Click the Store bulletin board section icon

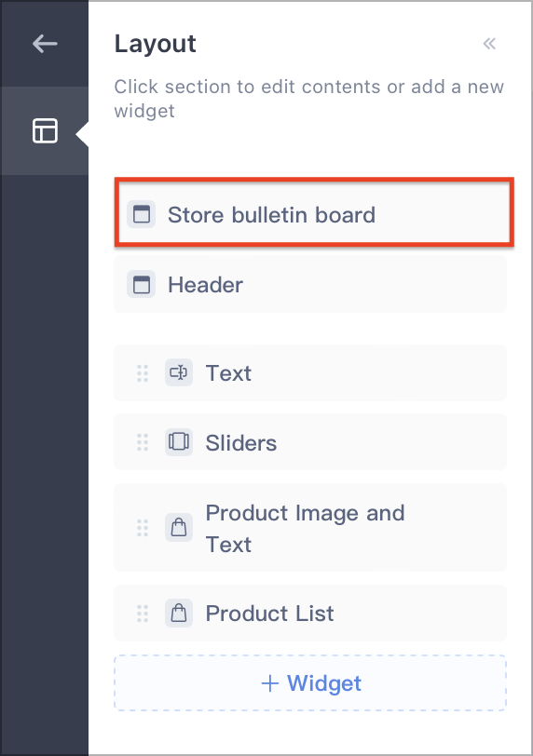142,214
